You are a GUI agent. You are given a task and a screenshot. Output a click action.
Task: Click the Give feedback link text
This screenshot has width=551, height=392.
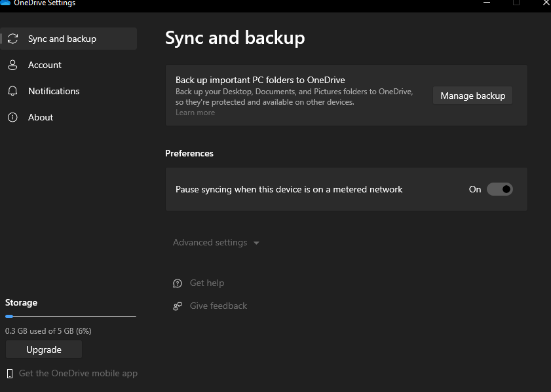[218, 306]
